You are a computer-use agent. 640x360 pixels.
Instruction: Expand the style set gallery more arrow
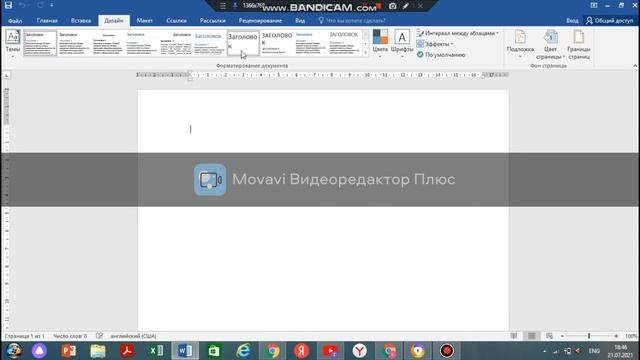click(365, 53)
